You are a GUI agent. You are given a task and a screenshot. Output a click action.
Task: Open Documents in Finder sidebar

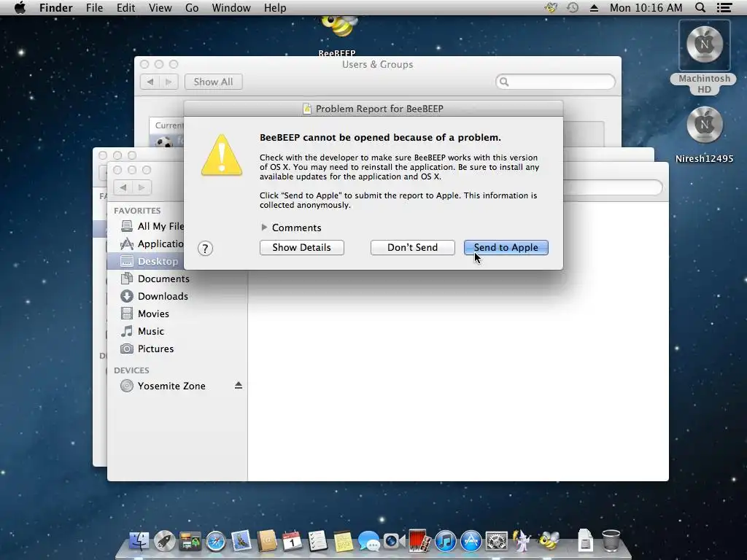click(155, 279)
